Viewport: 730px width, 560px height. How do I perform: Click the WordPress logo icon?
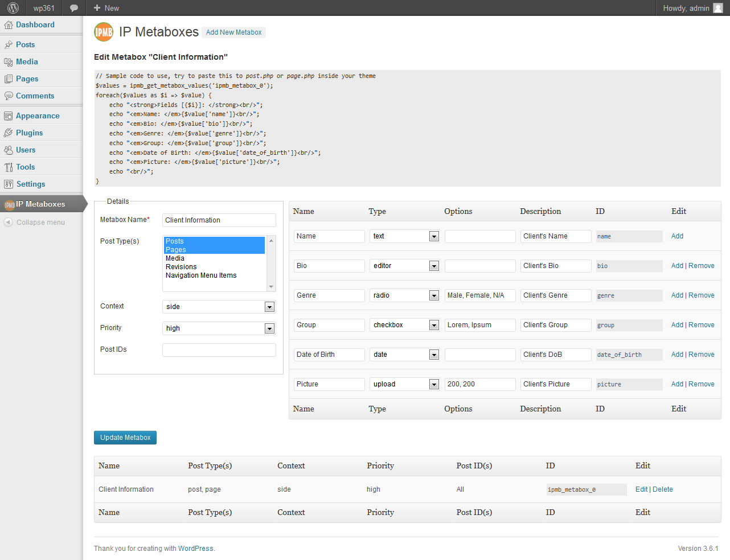[13, 8]
